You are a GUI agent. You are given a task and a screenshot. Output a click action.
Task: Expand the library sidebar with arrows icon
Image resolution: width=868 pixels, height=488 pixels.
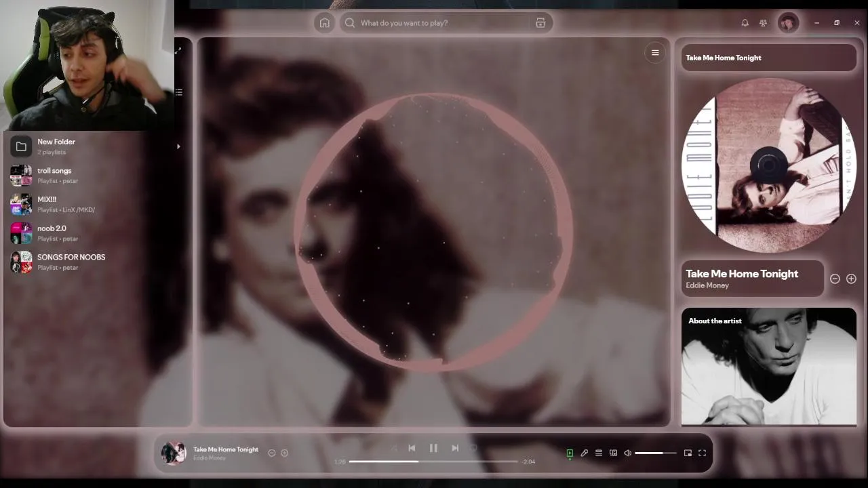pos(178,51)
